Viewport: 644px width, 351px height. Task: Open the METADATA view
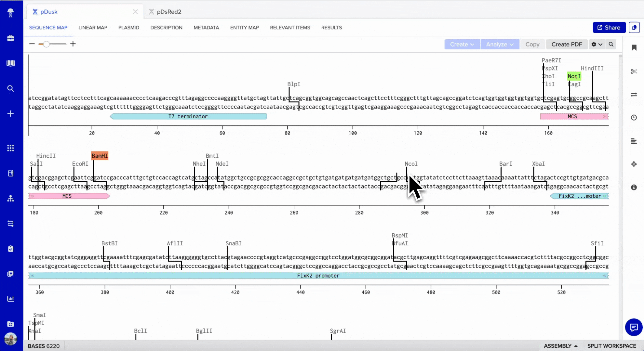pos(206,28)
